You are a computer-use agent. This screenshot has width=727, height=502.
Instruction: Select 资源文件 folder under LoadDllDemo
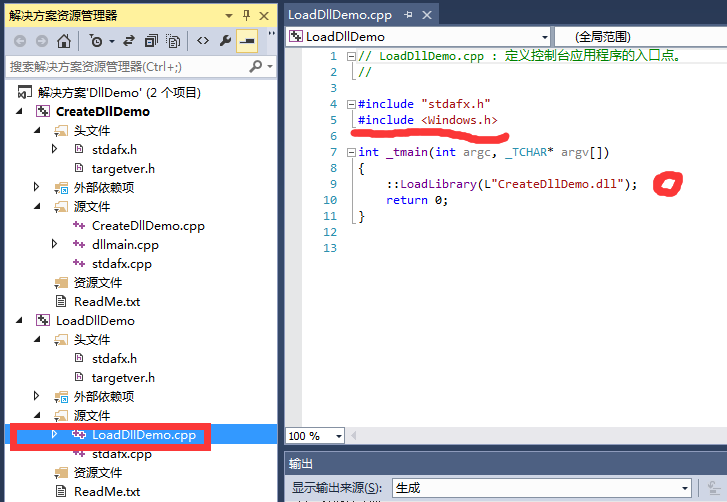[x=97, y=473]
